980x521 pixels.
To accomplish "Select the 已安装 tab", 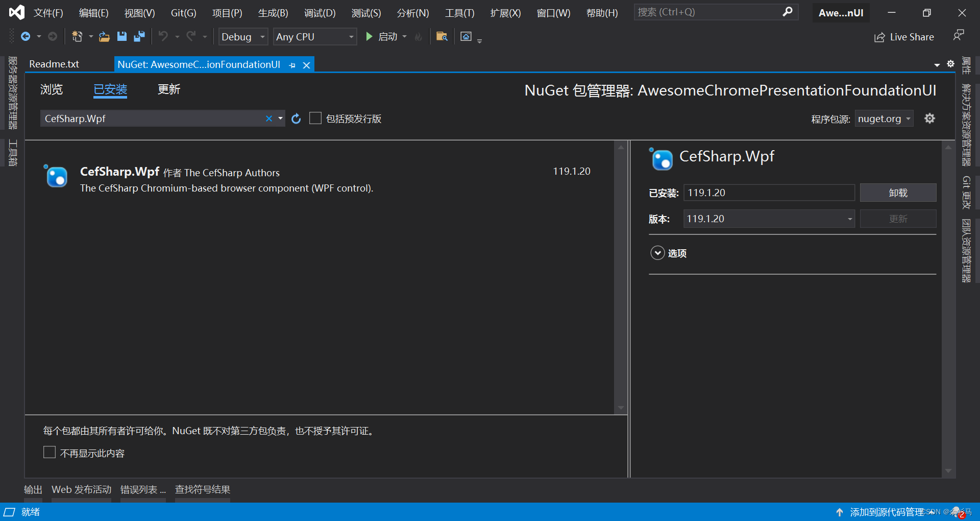I will [110, 89].
